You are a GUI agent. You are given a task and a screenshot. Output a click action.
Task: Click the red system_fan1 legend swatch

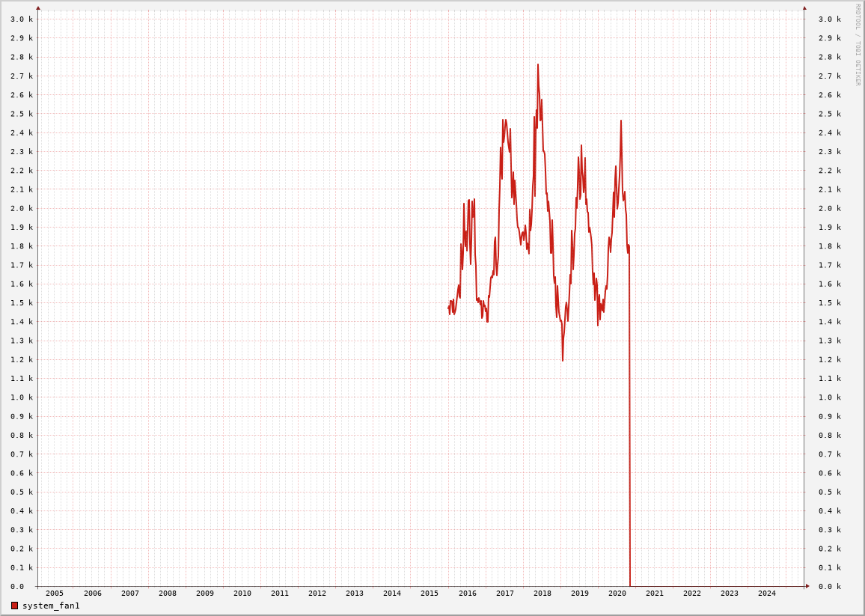coord(14,606)
